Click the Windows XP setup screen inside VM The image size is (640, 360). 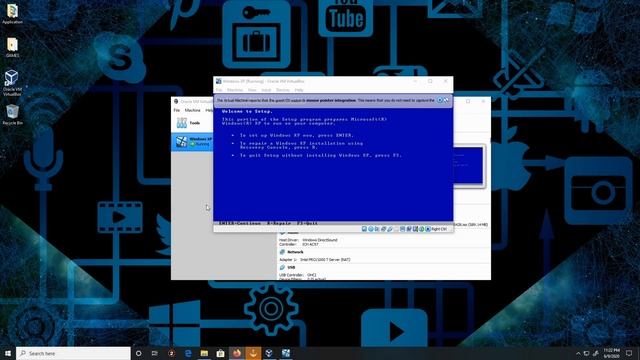333,164
